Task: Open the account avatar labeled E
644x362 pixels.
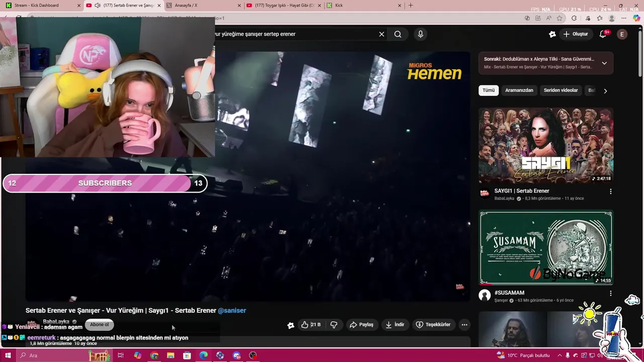Action: tap(622, 34)
